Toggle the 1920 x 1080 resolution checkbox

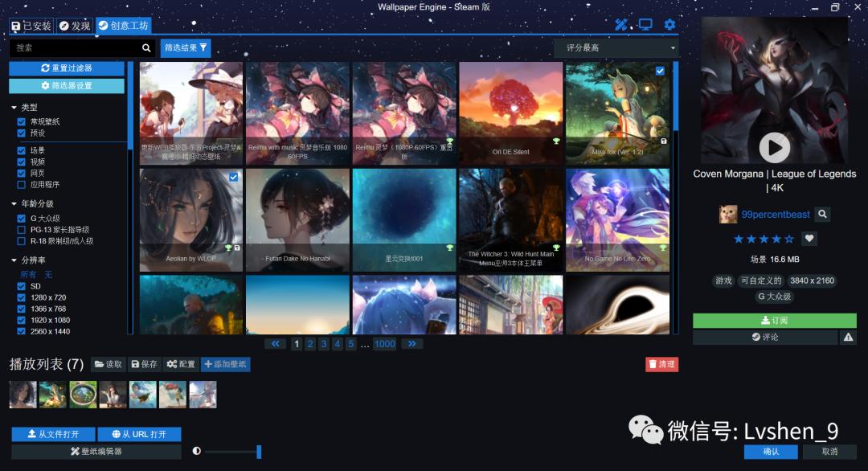point(21,321)
